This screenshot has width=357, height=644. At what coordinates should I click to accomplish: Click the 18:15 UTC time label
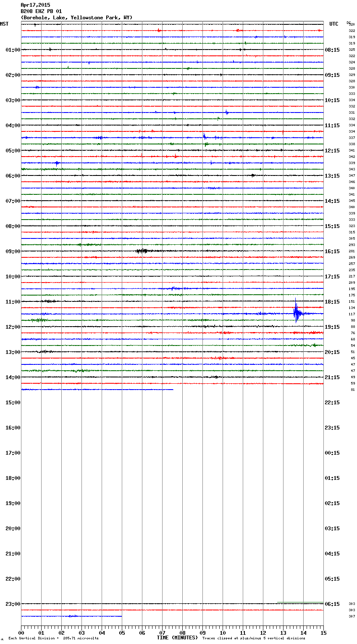(332, 302)
